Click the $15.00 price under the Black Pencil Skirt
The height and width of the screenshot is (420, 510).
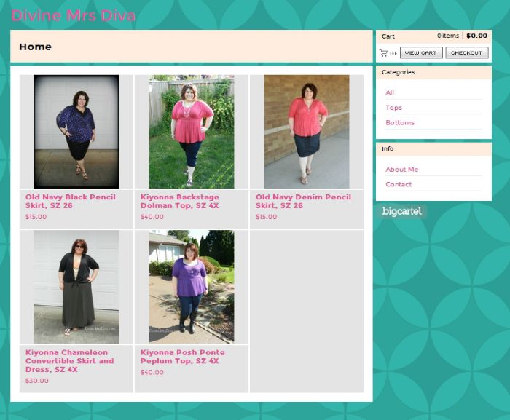(x=36, y=217)
